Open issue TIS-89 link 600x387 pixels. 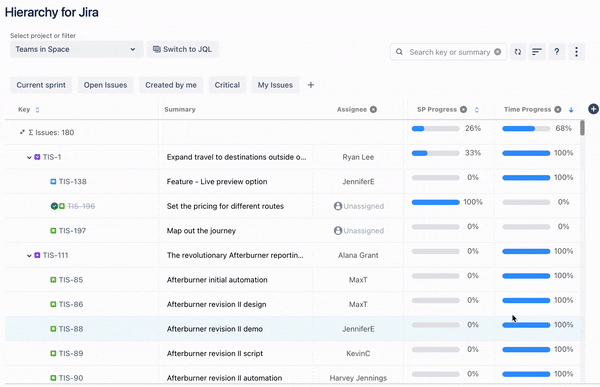(71, 353)
